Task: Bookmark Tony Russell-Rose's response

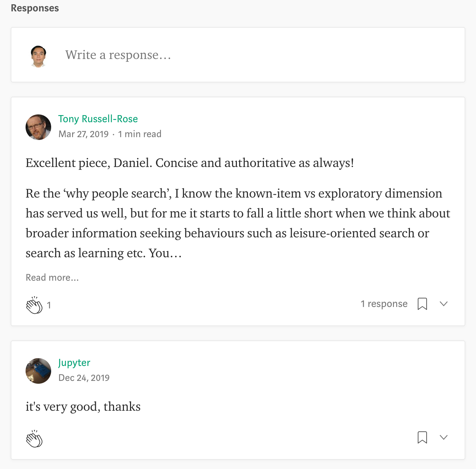Action: 422,304
